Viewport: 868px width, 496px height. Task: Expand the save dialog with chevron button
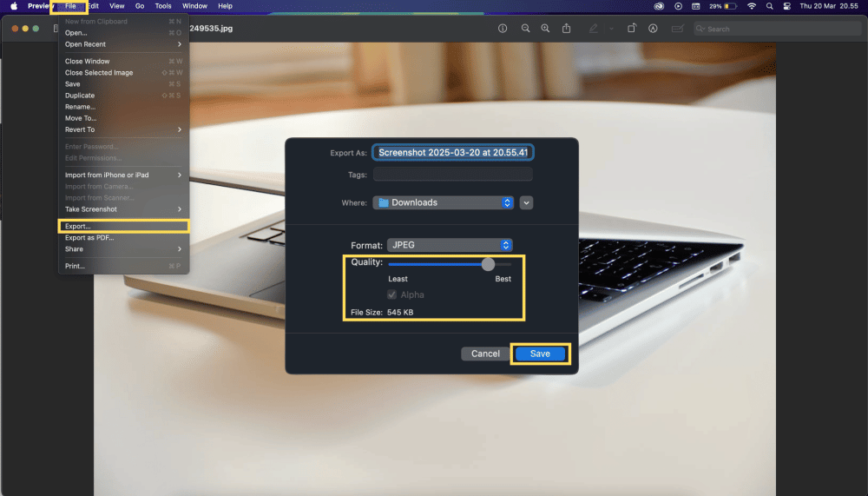(x=527, y=202)
